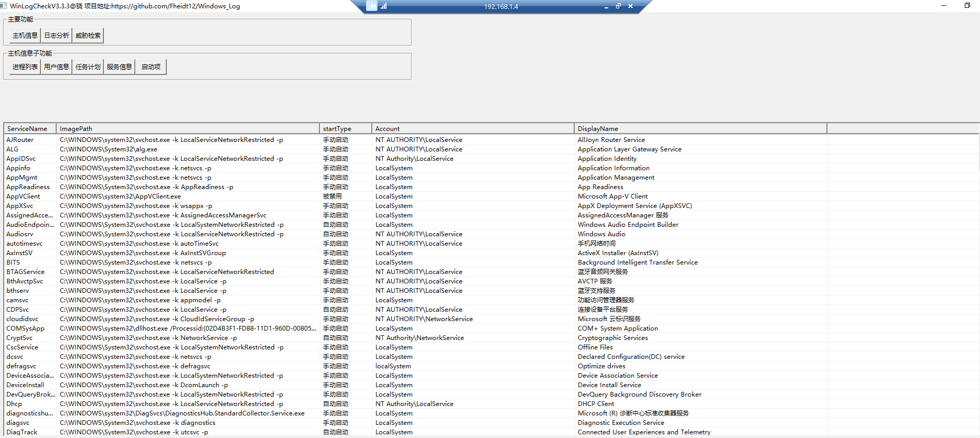Select the DiagTrack service name
Image resolution: width=980 pixels, height=438 pixels.
(22, 432)
